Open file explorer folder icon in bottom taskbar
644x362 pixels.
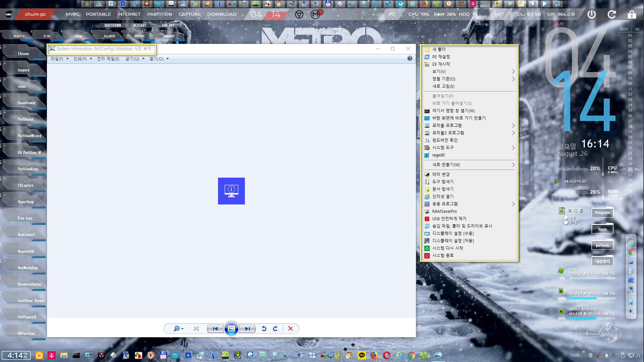tap(64, 355)
